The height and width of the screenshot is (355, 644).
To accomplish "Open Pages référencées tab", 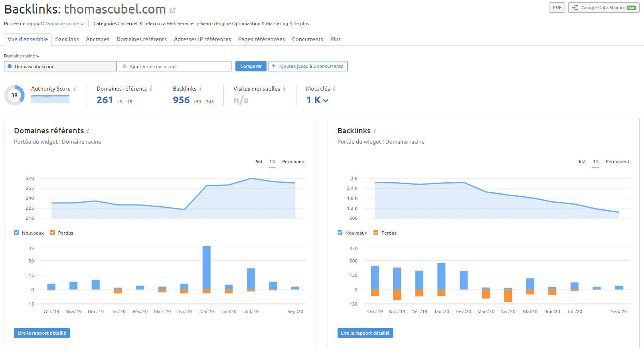I will (x=261, y=39).
